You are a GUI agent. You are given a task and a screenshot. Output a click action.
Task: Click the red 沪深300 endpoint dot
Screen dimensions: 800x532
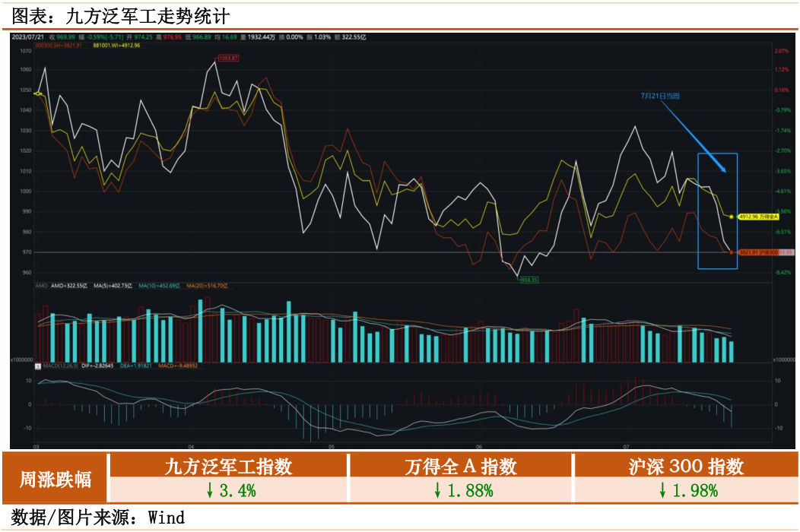tap(732, 252)
